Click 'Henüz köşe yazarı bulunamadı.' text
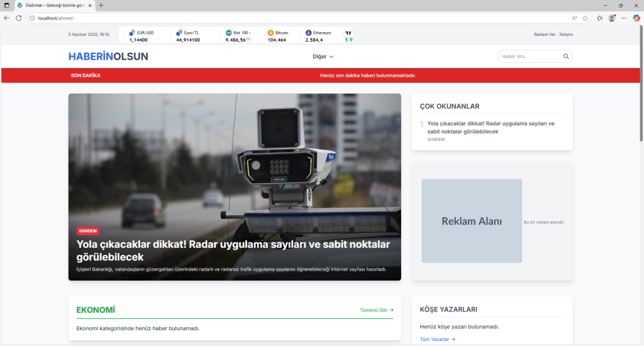 point(459,326)
